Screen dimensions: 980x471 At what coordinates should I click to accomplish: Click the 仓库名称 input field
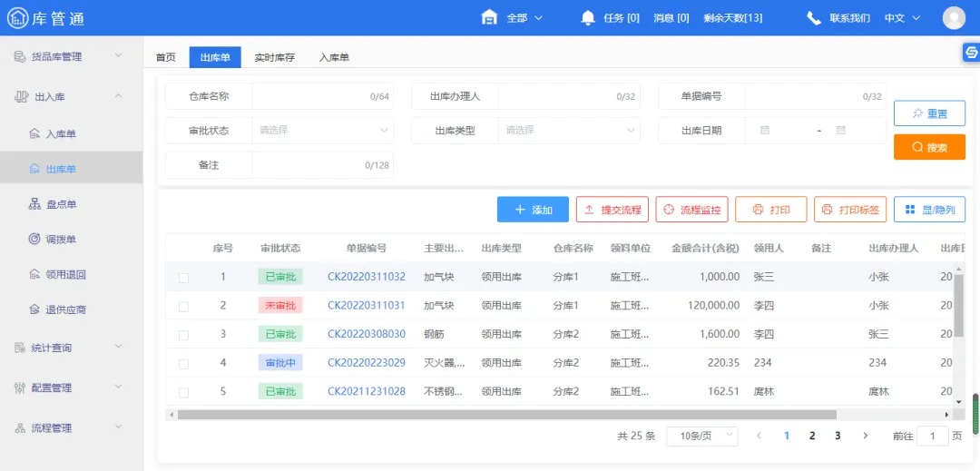(x=309, y=96)
